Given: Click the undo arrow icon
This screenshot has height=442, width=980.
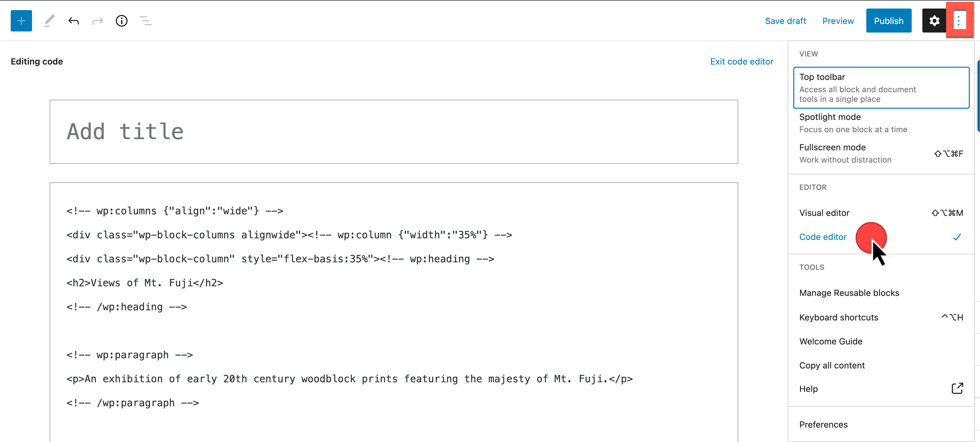Looking at the screenshot, I should pos(73,21).
